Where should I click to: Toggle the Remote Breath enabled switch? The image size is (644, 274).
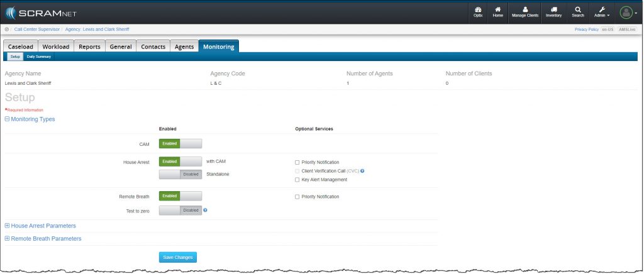[180, 196]
